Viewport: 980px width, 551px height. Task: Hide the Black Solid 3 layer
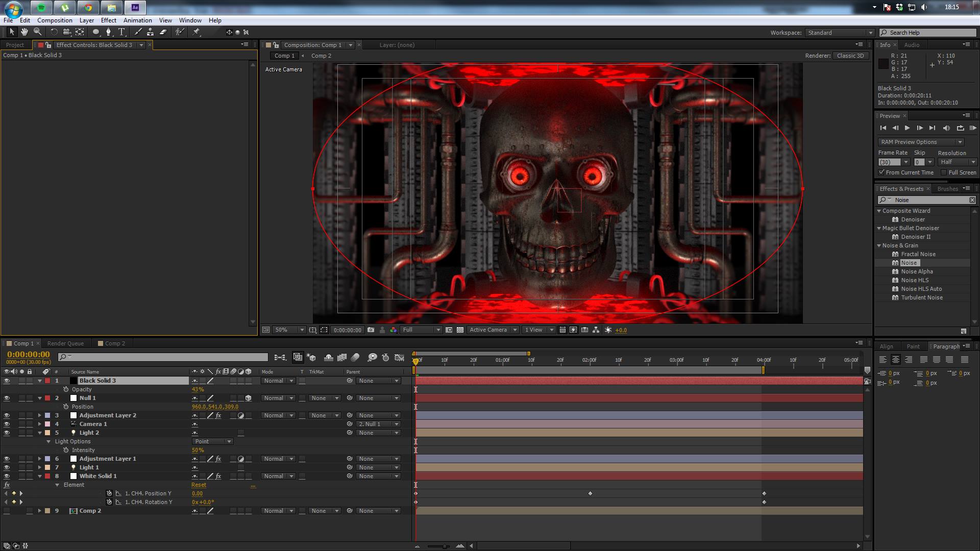coord(7,381)
